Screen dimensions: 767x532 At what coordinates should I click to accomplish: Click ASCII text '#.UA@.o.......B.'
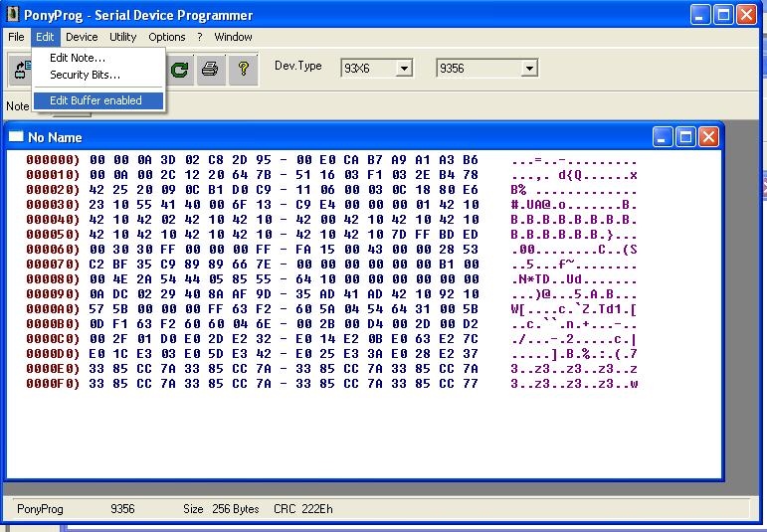[574, 205]
